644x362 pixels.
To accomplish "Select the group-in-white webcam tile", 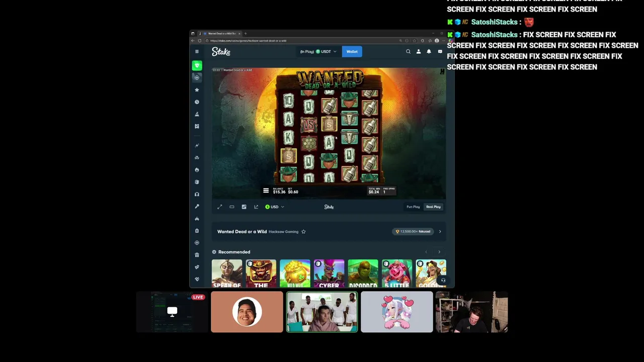I will point(322,312).
